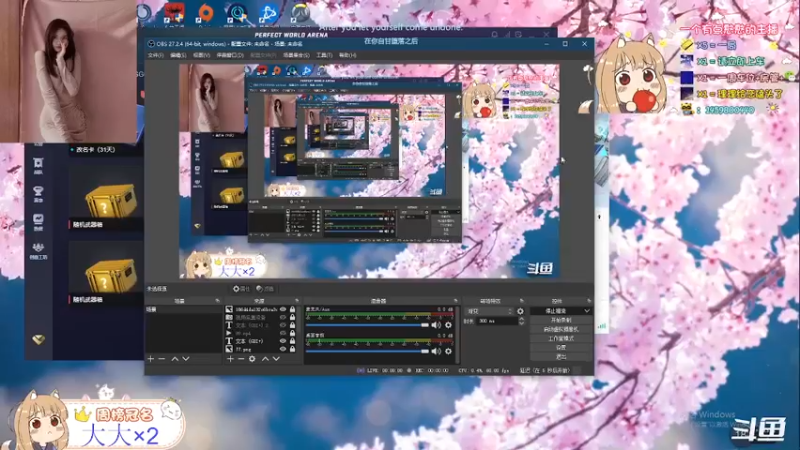Toggle lock on the .mp4 media source

292,333
